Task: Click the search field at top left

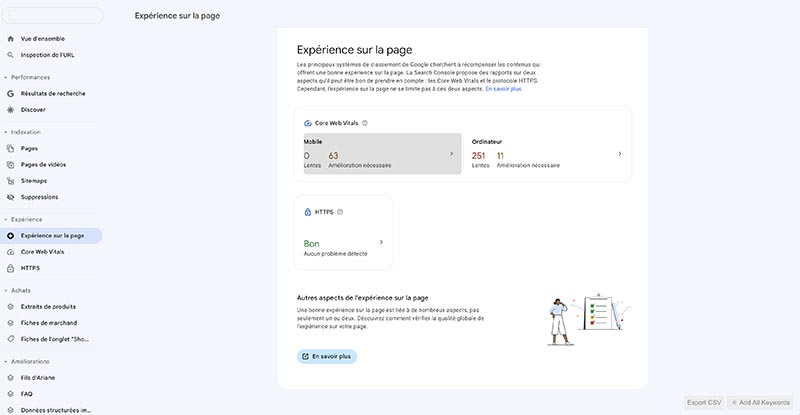Action: click(x=52, y=15)
